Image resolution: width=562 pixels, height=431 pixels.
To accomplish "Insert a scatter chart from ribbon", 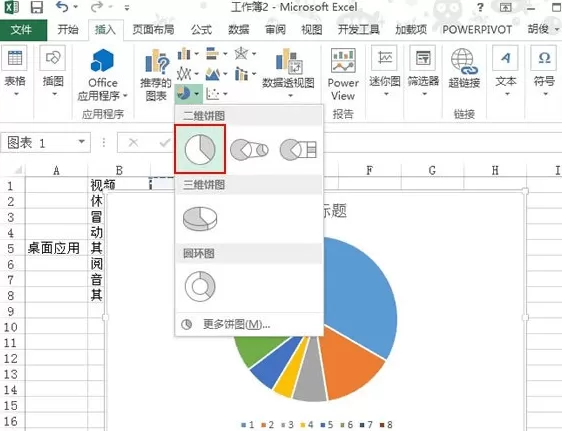I will point(213,94).
